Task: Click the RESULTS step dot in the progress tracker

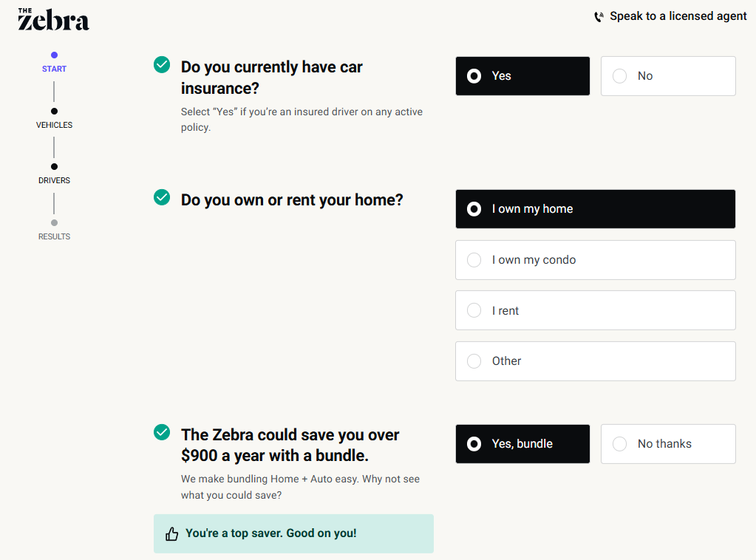Action: [x=54, y=222]
